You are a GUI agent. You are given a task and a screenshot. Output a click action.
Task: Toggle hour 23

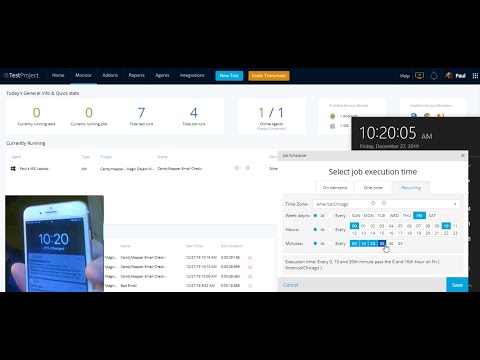[x=455, y=233]
